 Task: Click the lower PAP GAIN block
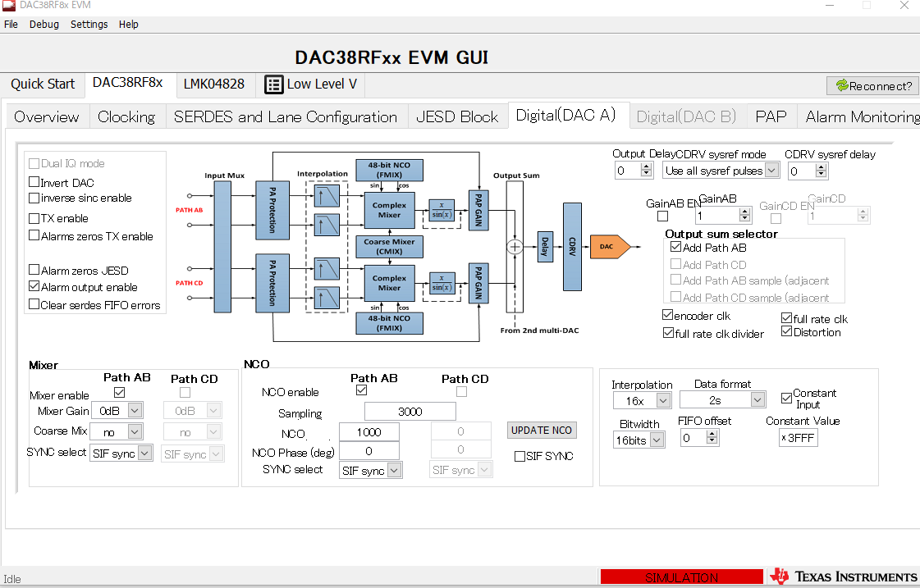478,283
